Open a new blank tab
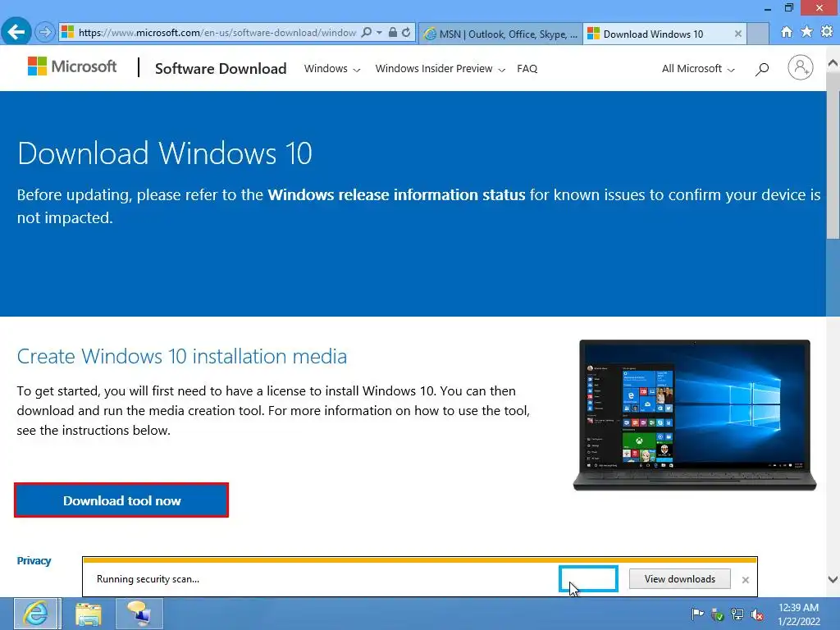 pyautogui.click(x=757, y=34)
